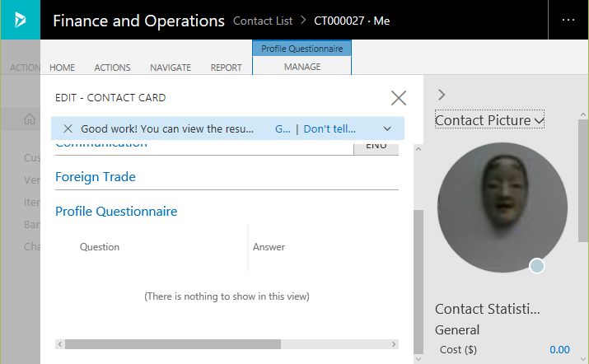Image resolution: width=589 pixels, height=364 pixels.
Task: Click the ENU language code button
Action: pos(376,148)
